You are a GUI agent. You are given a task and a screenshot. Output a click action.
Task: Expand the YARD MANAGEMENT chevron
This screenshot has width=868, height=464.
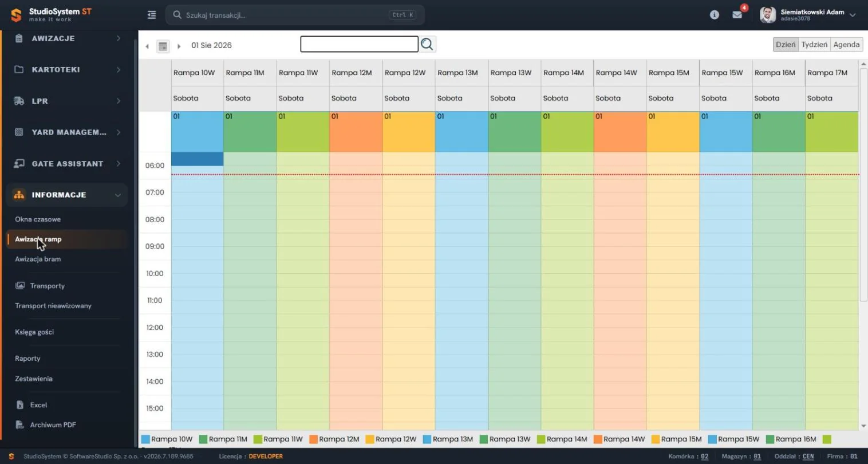point(119,132)
